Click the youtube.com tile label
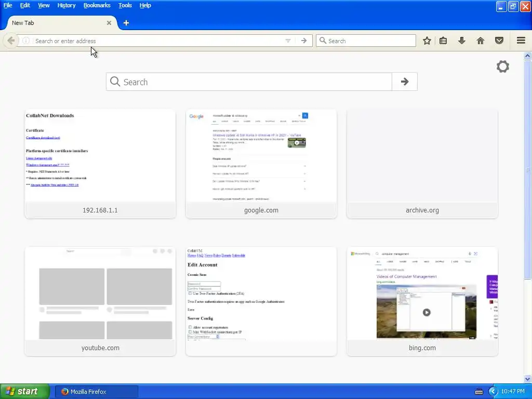The image size is (532, 399). [x=100, y=348]
